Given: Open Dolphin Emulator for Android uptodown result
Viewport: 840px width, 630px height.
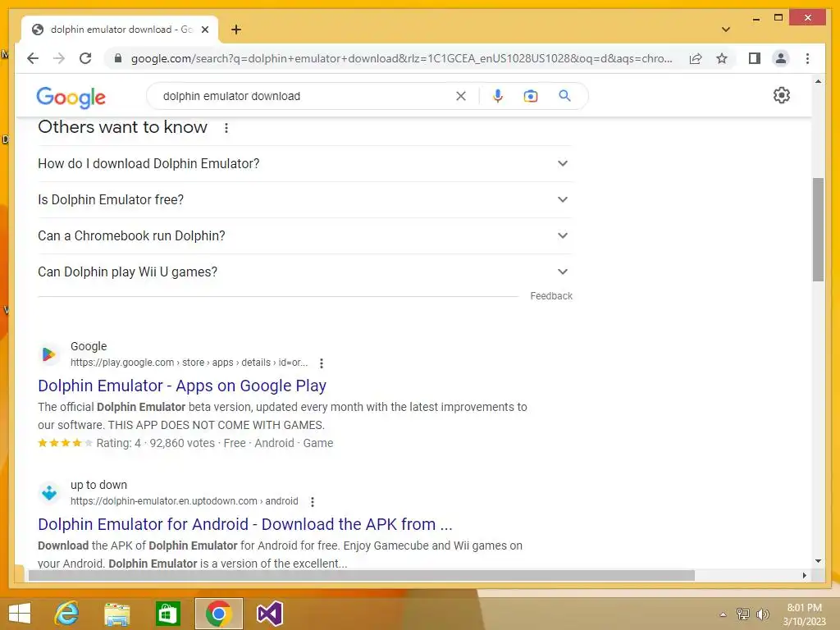Looking at the screenshot, I should coord(245,524).
